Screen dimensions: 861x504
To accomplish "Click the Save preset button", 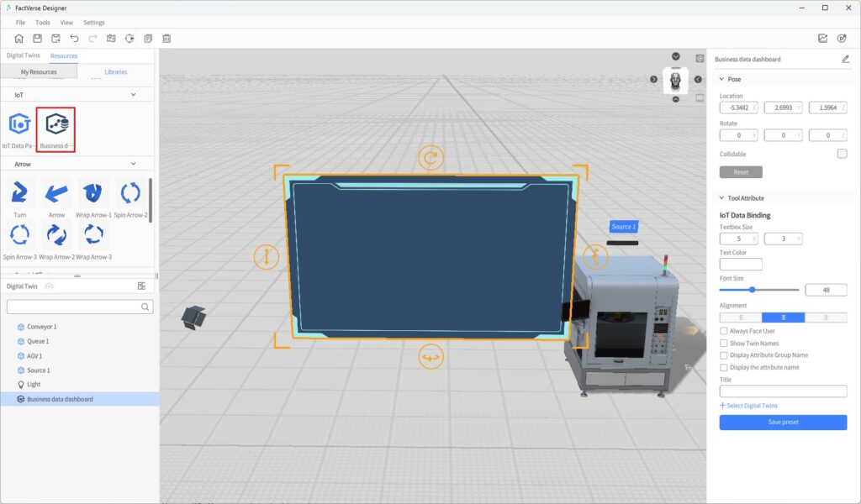I will click(x=783, y=422).
